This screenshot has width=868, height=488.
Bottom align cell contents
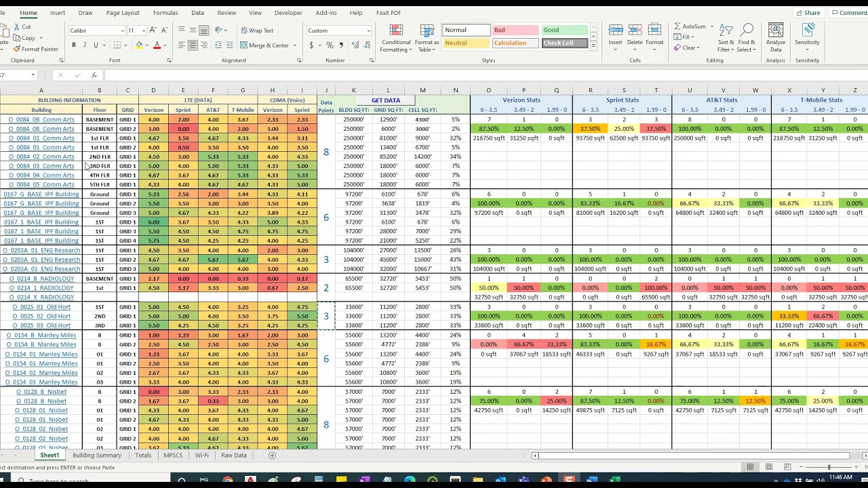(x=203, y=30)
